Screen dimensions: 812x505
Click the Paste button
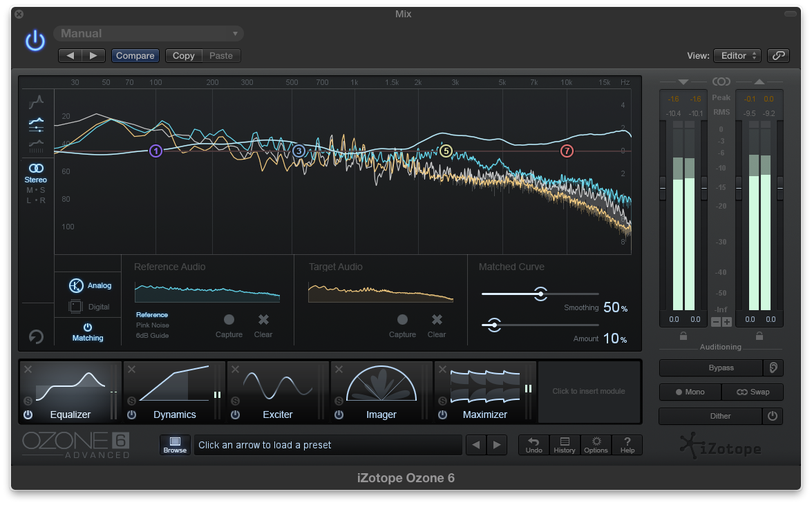(x=221, y=55)
